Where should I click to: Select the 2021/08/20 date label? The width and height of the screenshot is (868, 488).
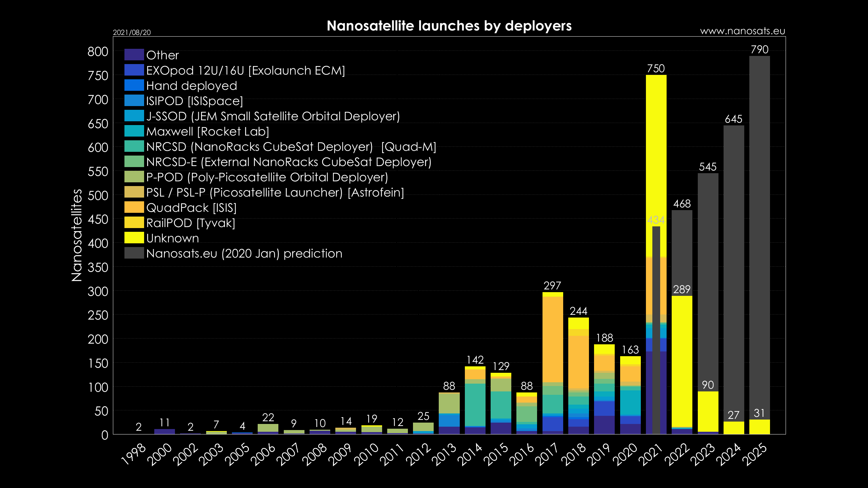click(x=131, y=33)
